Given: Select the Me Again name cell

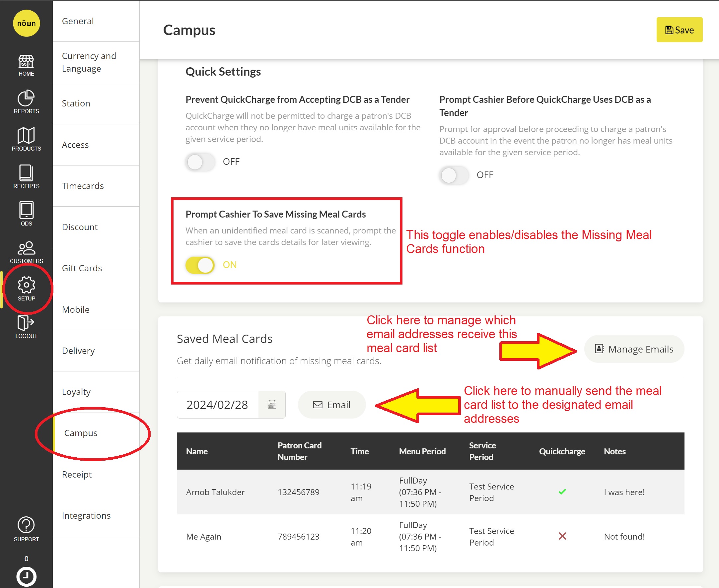Looking at the screenshot, I should (x=204, y=537).
